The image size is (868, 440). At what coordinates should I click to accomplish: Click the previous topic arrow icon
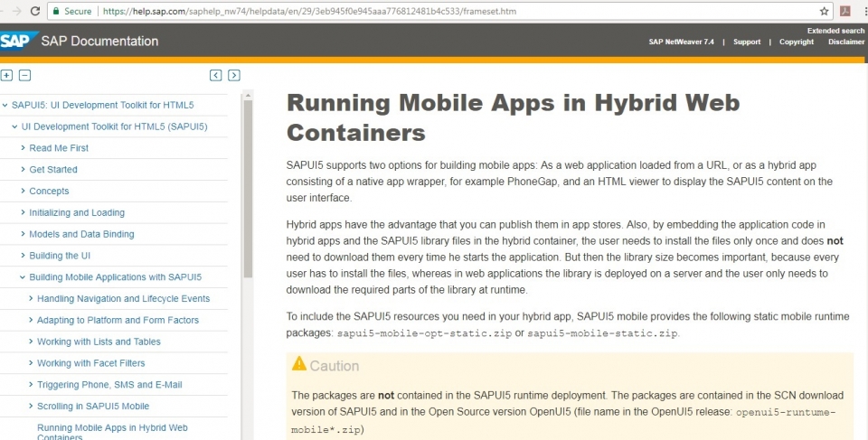coord(216,76)
